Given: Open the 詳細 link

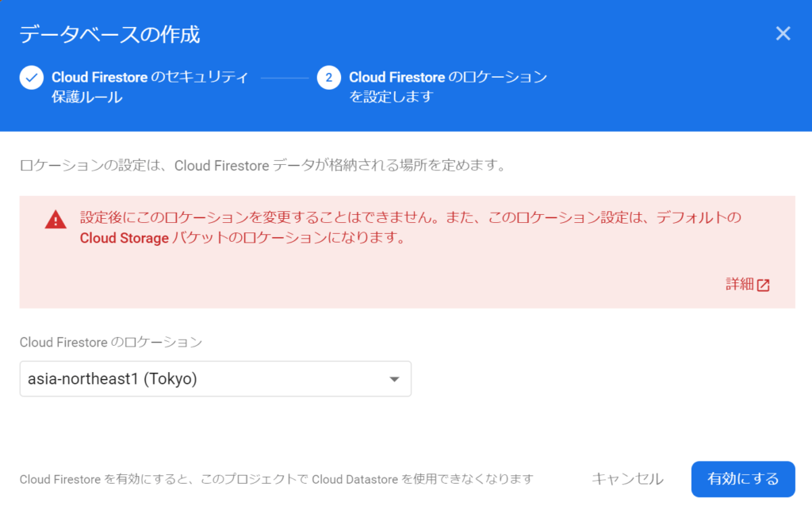Looking at the screenshot, I should pos(740,284).
